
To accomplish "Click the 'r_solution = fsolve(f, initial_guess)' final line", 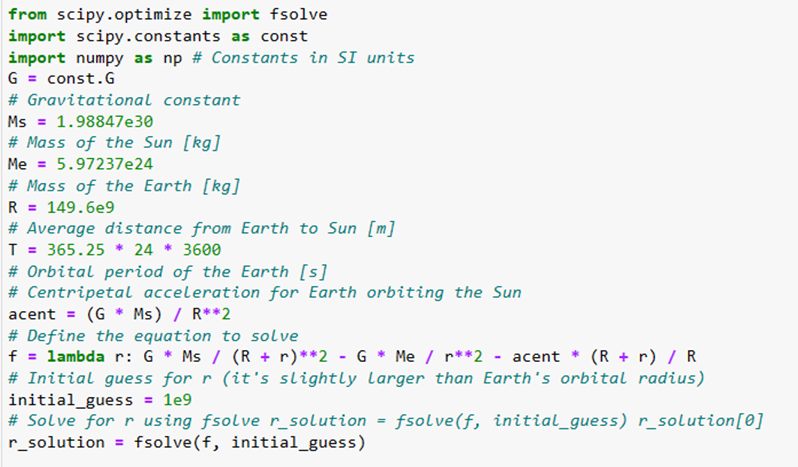I will coord(185,442).
